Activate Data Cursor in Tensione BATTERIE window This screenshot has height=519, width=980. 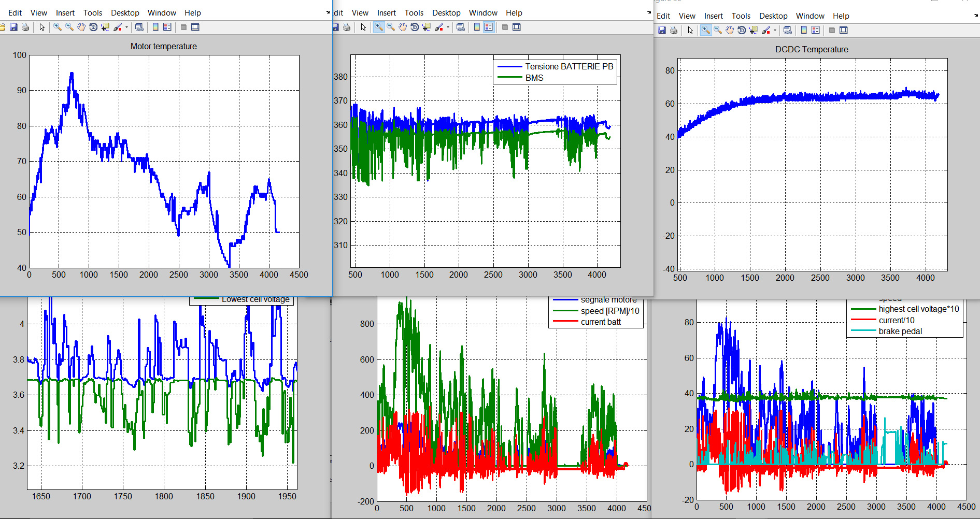pyautogui.click(x=427, y=27)
